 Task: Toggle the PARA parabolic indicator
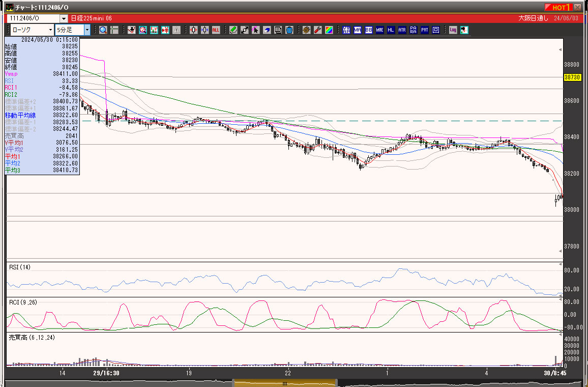pos(413,30)
